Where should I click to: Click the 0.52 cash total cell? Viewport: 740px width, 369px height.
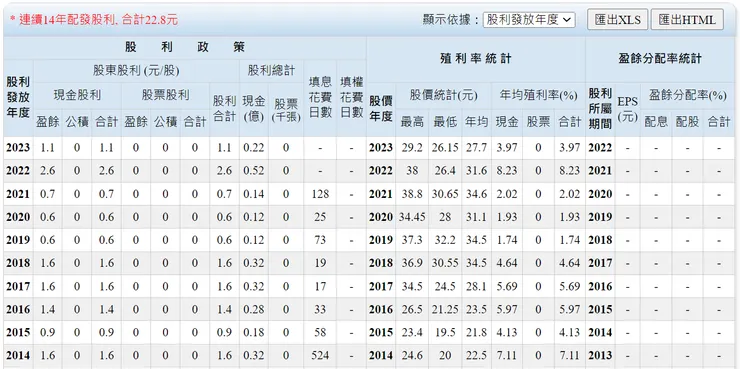(x=253, y=171)
